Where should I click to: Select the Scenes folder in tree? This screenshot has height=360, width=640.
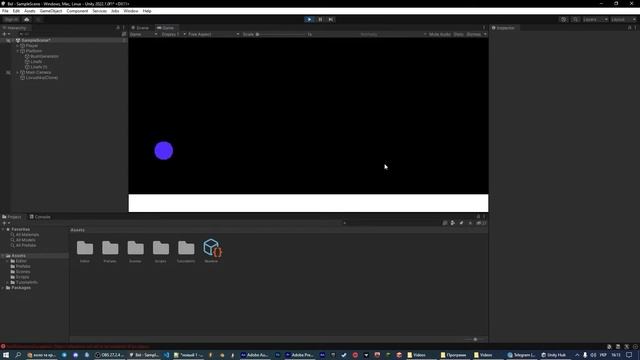pyautogui.click(x=20, y=271)
